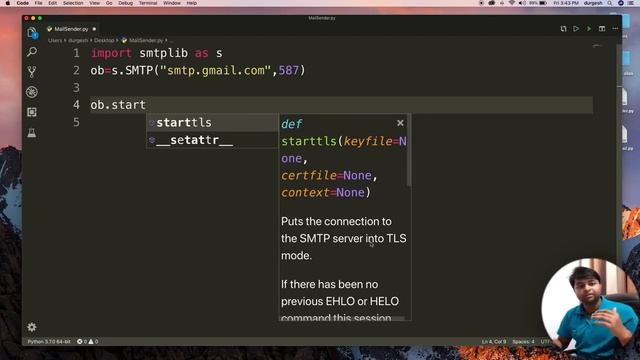Viewport: 640px width, 360px height.
Task: Click the Desktop breadcrumb segment
Action: click(104, 40)
